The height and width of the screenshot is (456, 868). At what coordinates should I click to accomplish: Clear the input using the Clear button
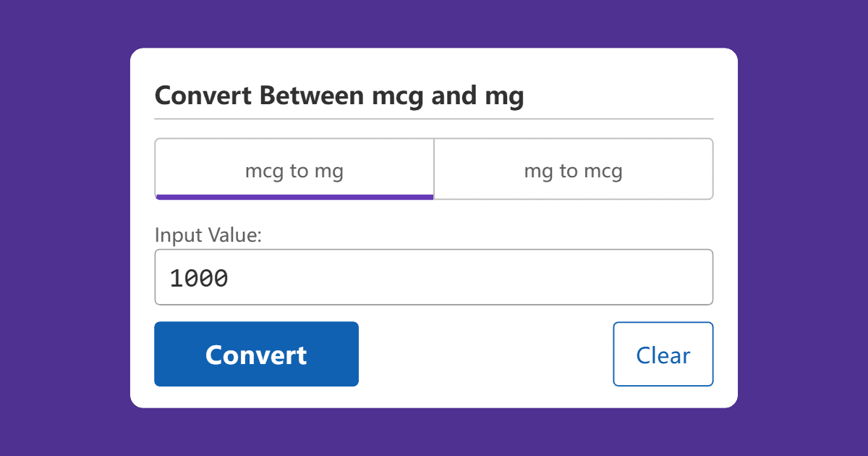point(663,354)
